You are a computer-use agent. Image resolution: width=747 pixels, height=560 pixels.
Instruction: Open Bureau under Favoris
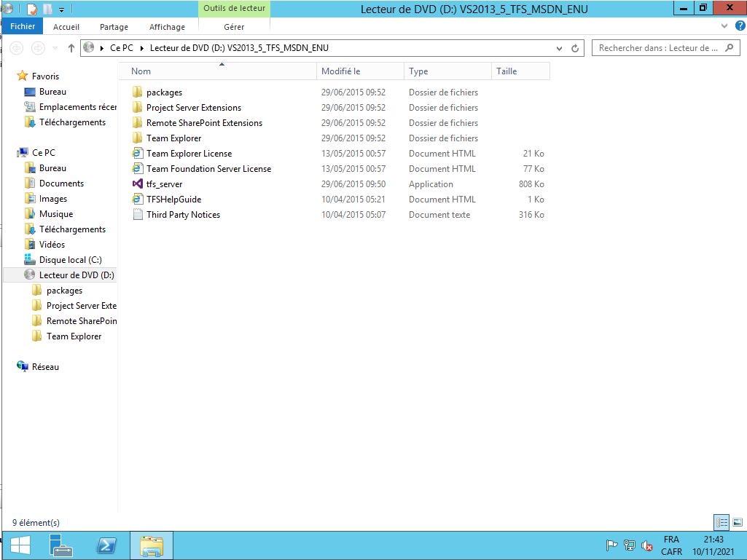click(x=52, y=92)
